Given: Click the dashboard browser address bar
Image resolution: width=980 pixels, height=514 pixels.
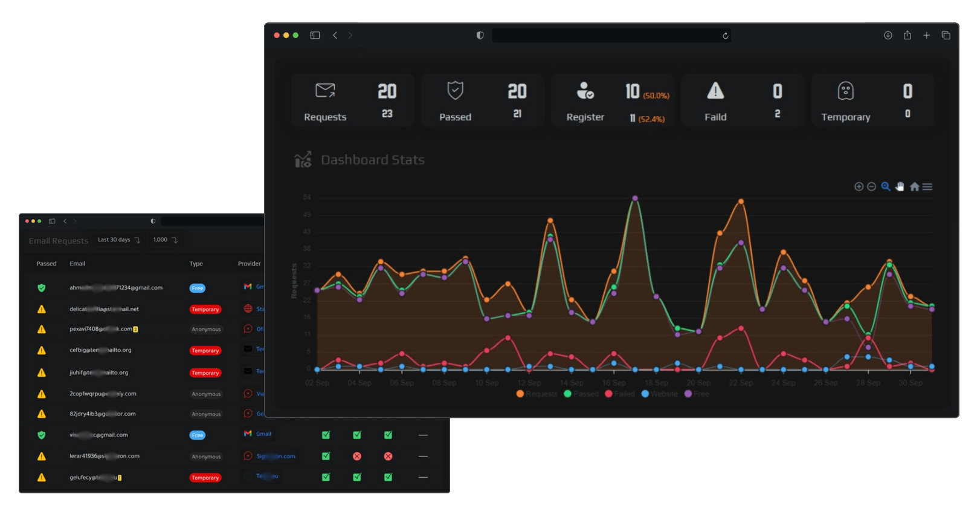Looking at the screenshot, I should [x=611, y=36].
